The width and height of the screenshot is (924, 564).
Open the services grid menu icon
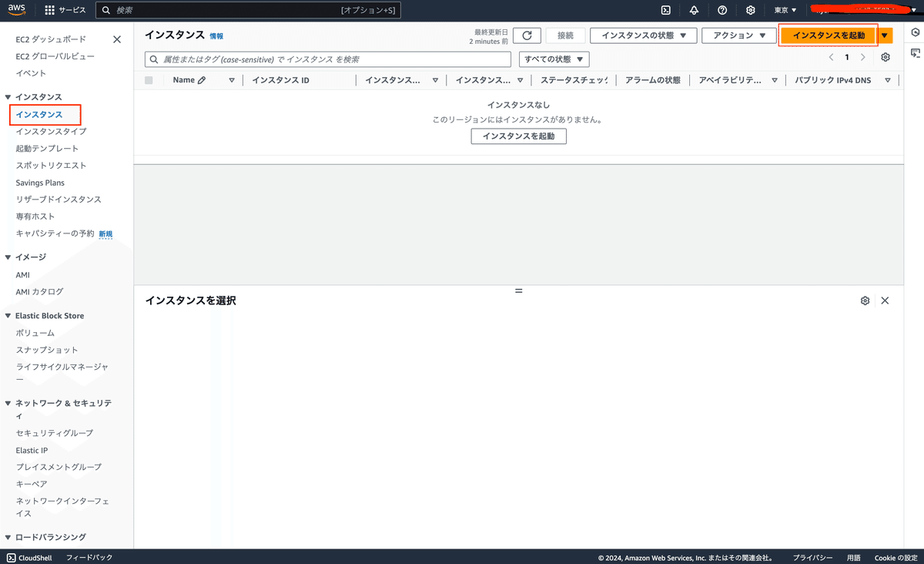50,11
